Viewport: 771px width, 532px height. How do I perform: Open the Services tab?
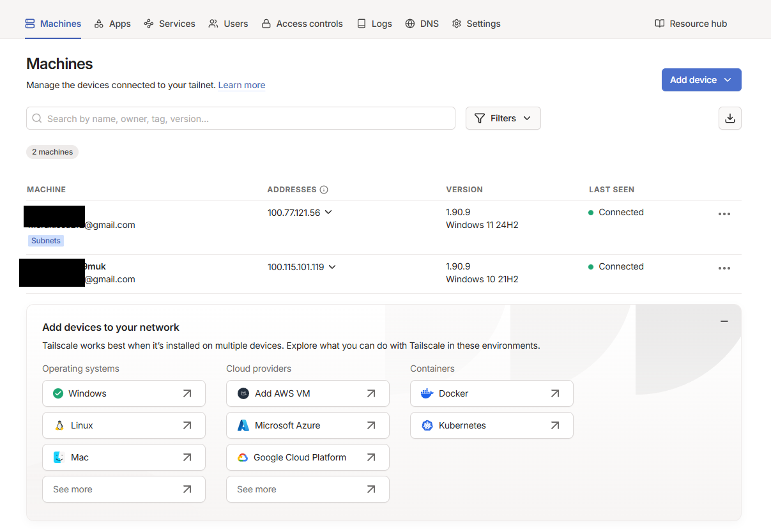click(x=170, y=24)
